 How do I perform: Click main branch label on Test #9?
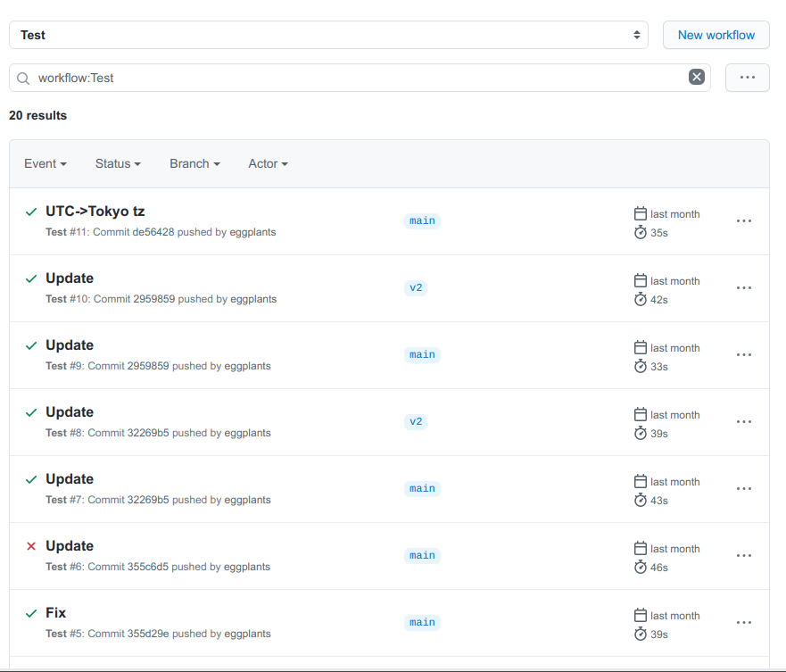422,354
